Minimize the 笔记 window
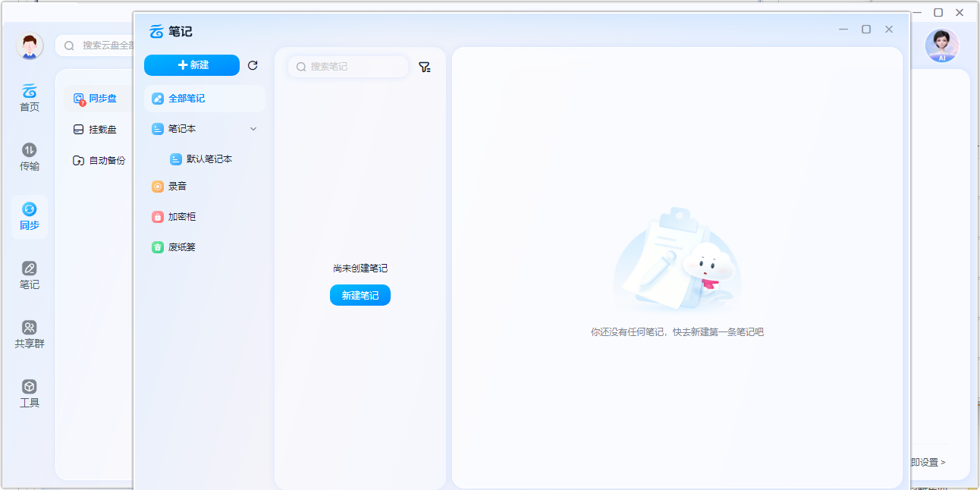The height and width of the screenshot is (490, 980). point(843,29)
